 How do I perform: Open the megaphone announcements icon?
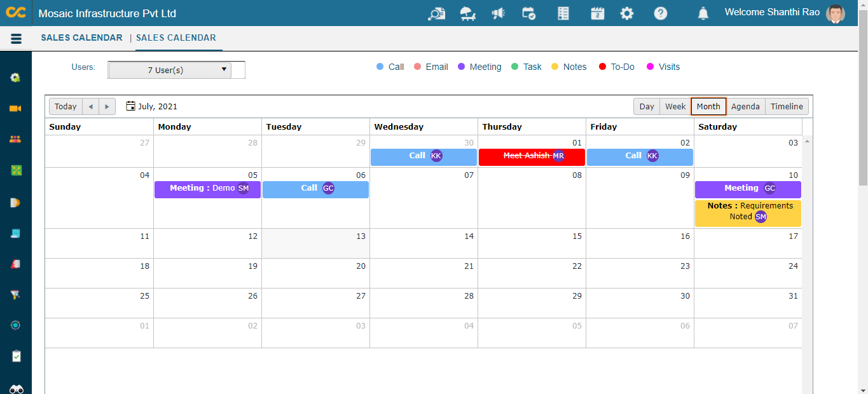499,13
